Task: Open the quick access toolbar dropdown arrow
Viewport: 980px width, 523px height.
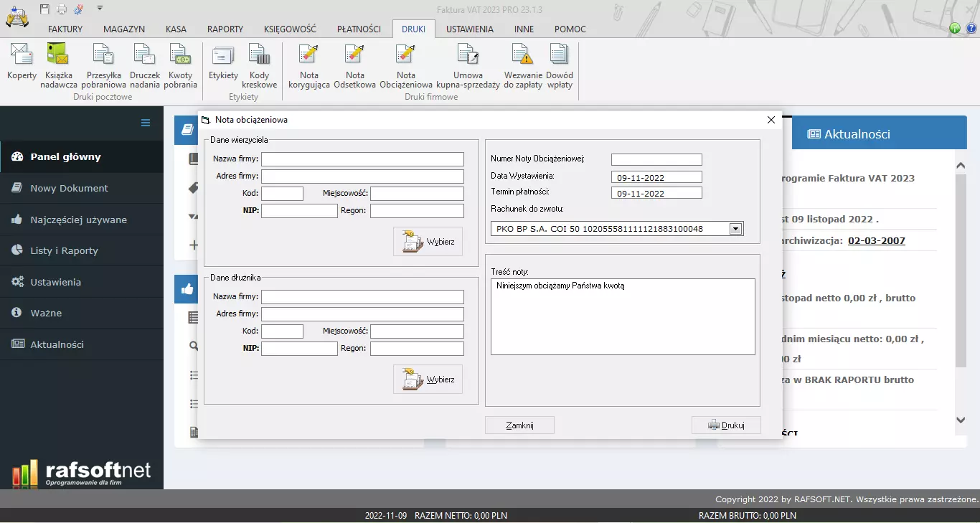Action: (100, 8)
